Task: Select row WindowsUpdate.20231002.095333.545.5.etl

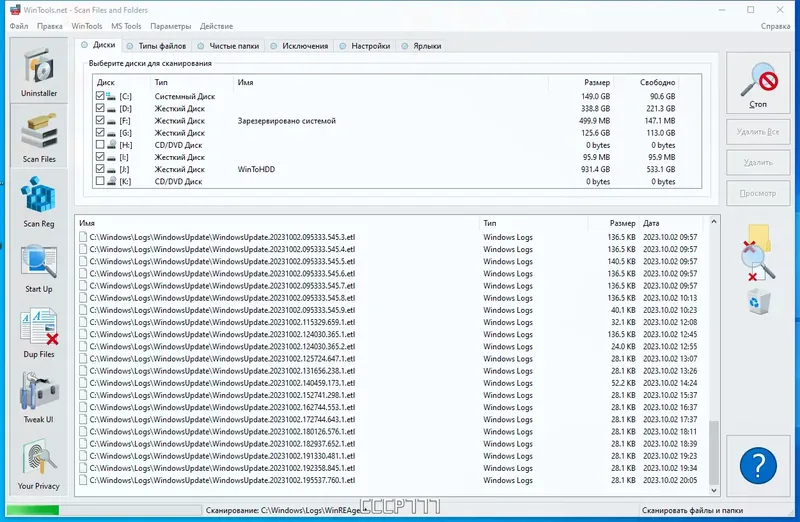Action: click(x=392, y=261)
